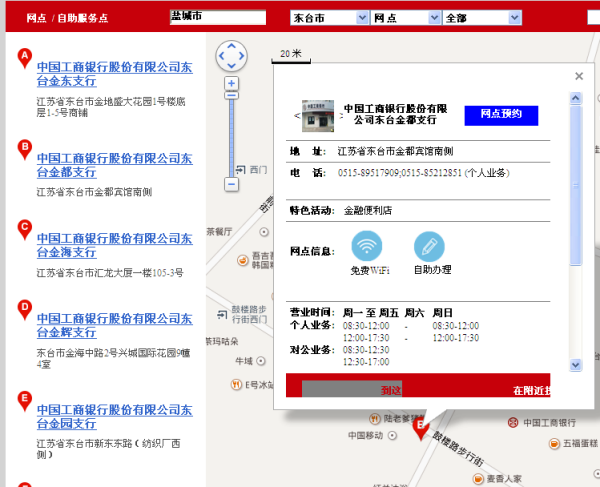Viewport: 600px width, 487px height.
Task: Select red marker E in branch list
Action: click(25, 401)
